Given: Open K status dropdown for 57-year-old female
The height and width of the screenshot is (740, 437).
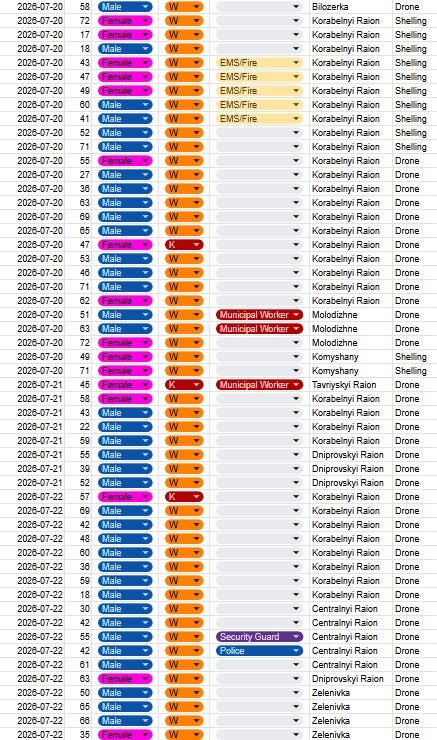Looking at the screenshot, I should (x=184, y=496).
